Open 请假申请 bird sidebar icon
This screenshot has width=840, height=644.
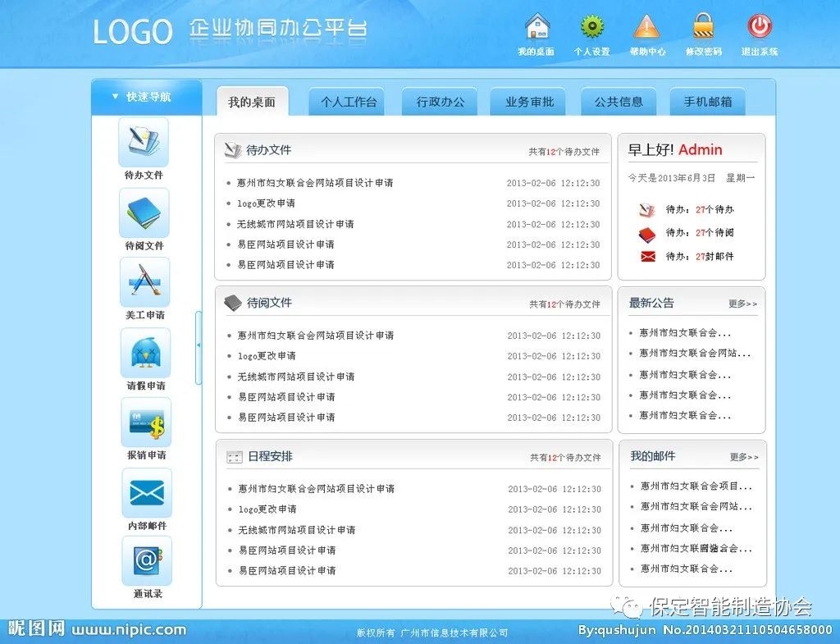pyautogui.click(x=146, y=353)
